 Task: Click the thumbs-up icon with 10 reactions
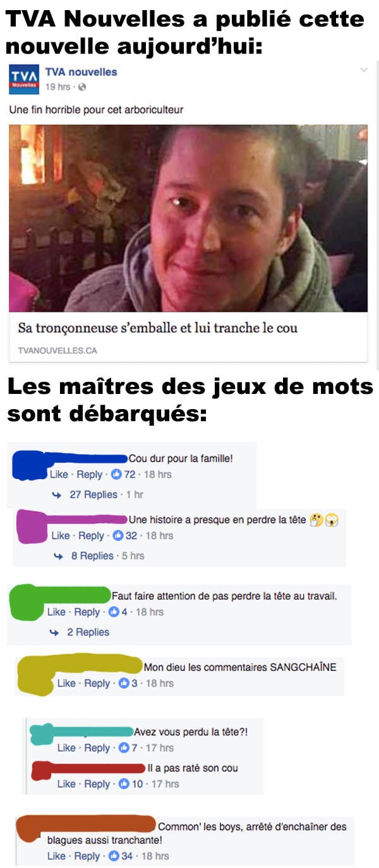pyautogui.click(x=124, y=784)
